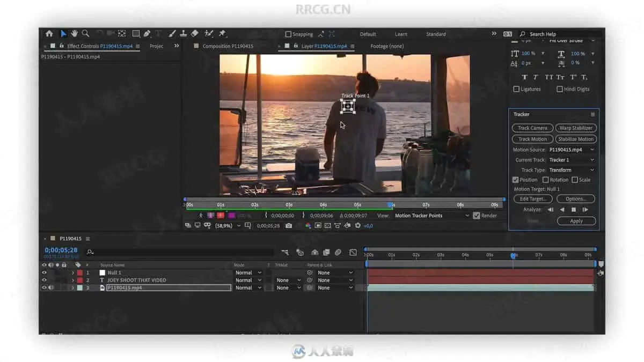Open the Track Type dropdown
This screenshot has height=362, width=644.
point(571,170)
